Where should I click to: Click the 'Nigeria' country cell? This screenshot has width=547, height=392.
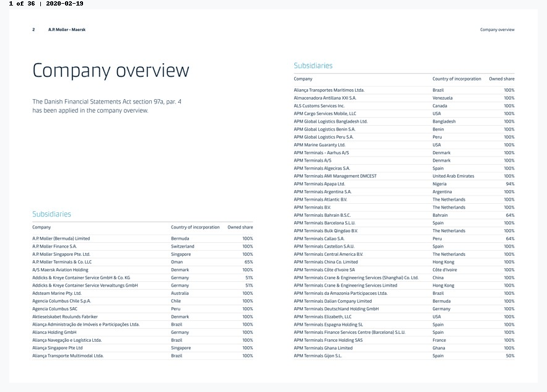tap(440, 184)
